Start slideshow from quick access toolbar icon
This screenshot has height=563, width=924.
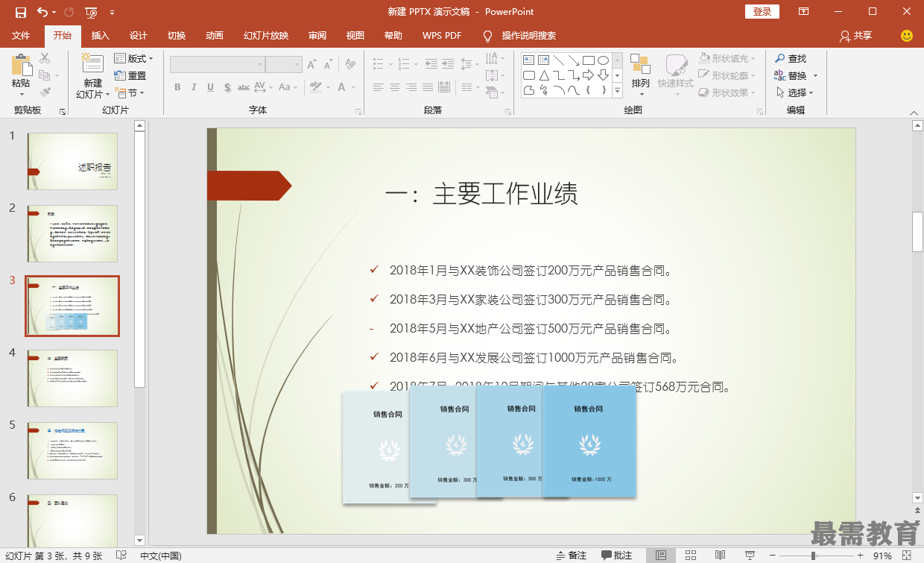tap(91, 12)
